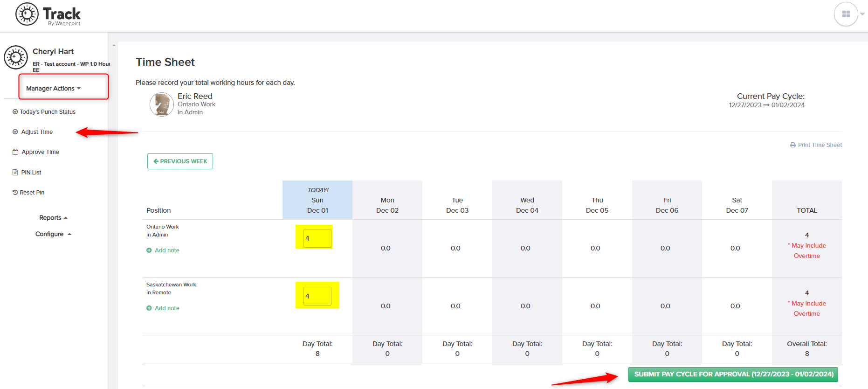Image resolution: width=868 pixels, height=389 pixels.
Task: Go to the Previous Week
Action: pos(180,161)
